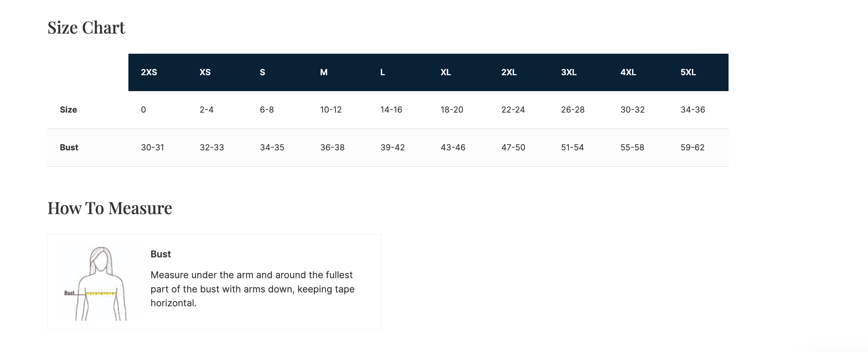Viewport: 868px width, 352px height.
Task: Click the Size row label
Action: (69, 110)
